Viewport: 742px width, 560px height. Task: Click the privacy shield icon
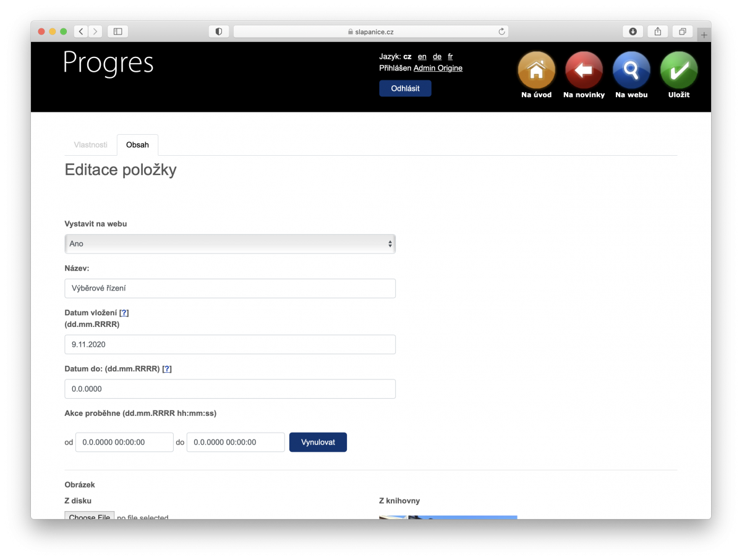(219, 32)
